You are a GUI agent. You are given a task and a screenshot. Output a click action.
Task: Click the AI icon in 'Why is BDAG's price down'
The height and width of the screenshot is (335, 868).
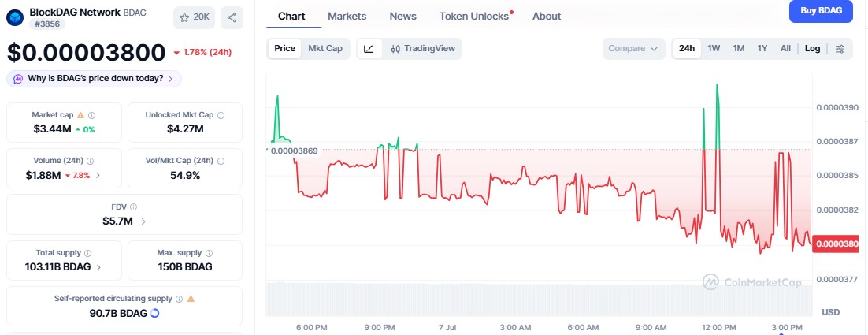coord(17,79)
